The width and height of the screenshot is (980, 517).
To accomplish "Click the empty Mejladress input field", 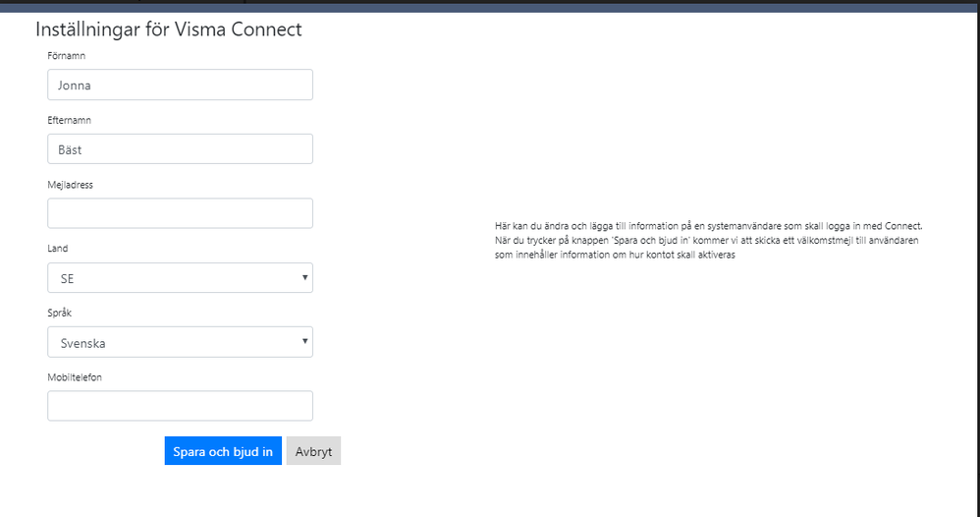I will point(180,213).
